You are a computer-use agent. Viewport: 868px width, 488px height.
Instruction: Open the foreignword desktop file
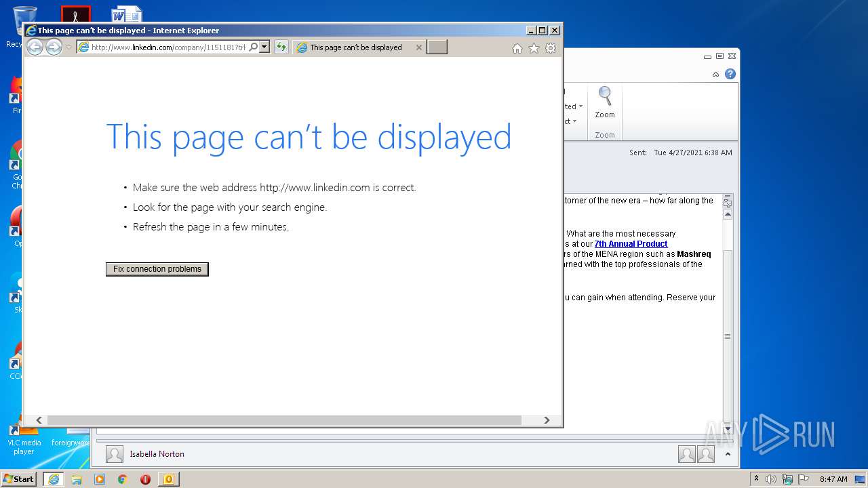tap(71, 438)
